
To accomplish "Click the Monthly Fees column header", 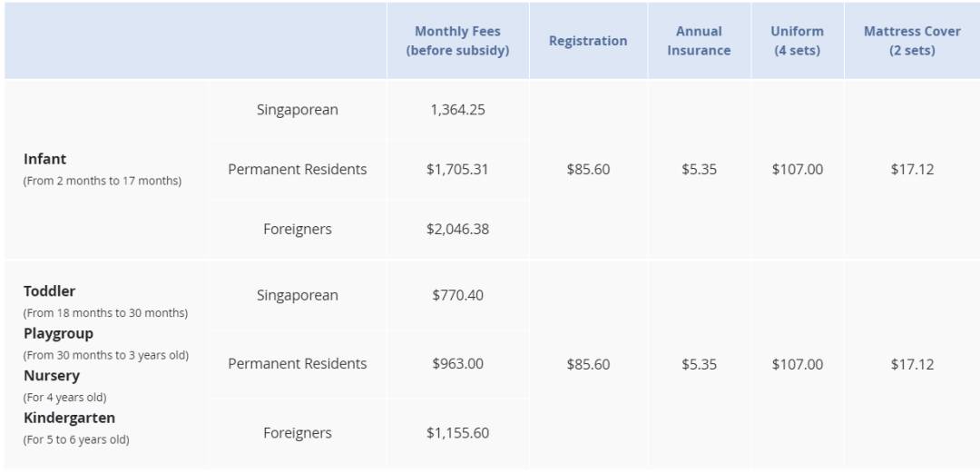I will point(457,41).
